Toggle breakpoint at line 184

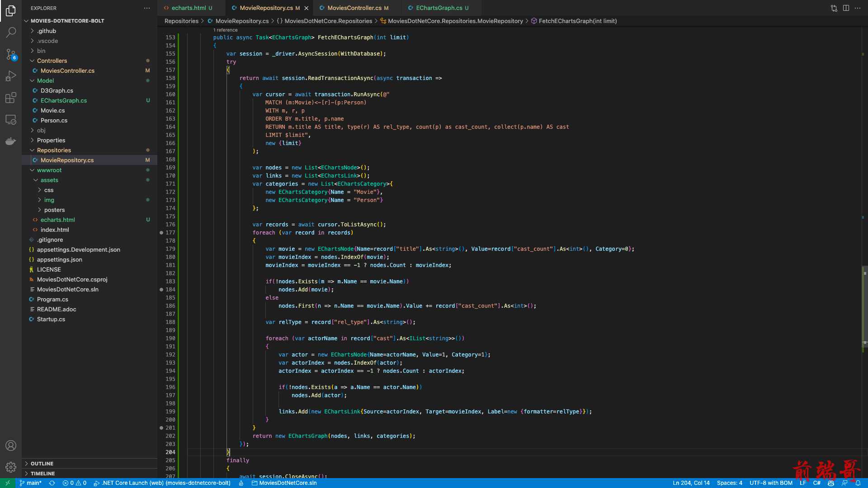pyautogui.click(x=161, y=290)
